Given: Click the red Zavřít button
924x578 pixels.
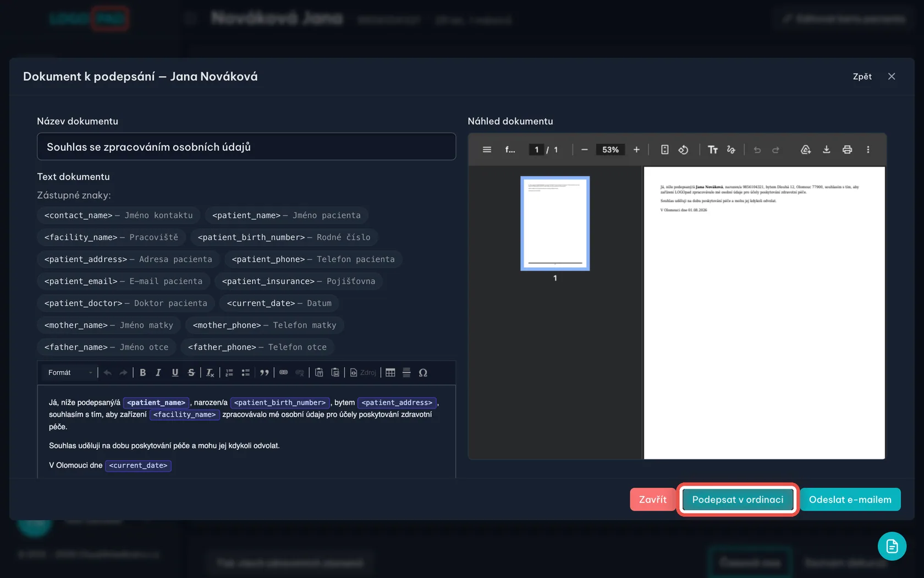Looking at the screenshot, I should tap(653, 499).
